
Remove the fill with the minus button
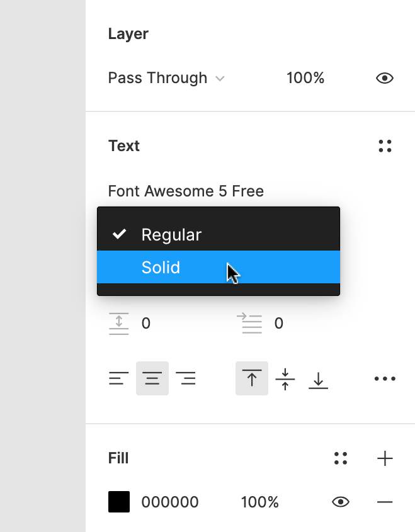pos(385,502)
